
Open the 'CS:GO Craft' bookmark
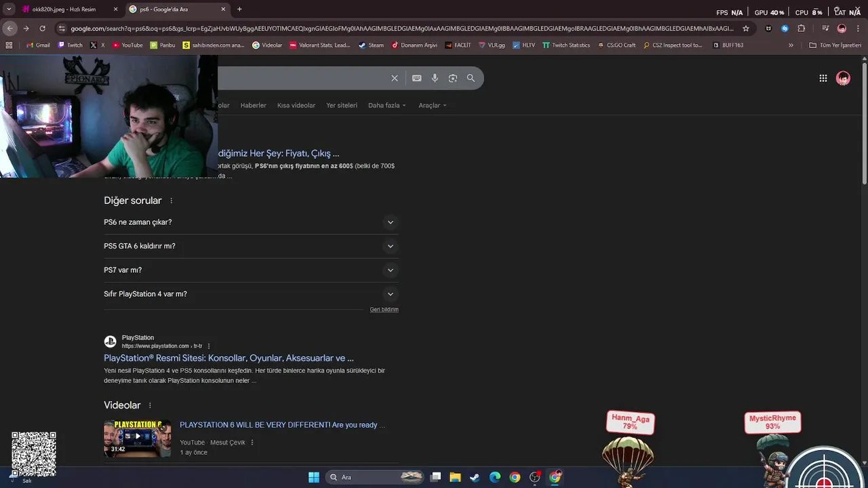[616, 45]
